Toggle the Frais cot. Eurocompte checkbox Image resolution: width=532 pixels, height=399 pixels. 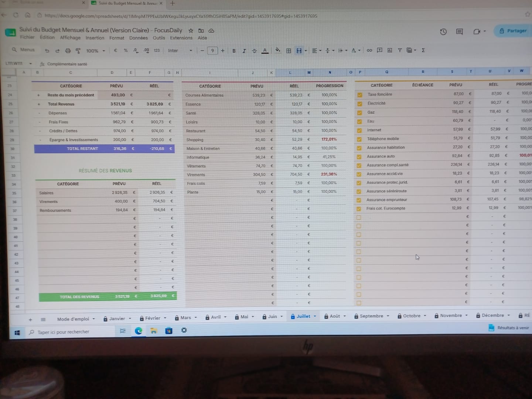[359, 209]
